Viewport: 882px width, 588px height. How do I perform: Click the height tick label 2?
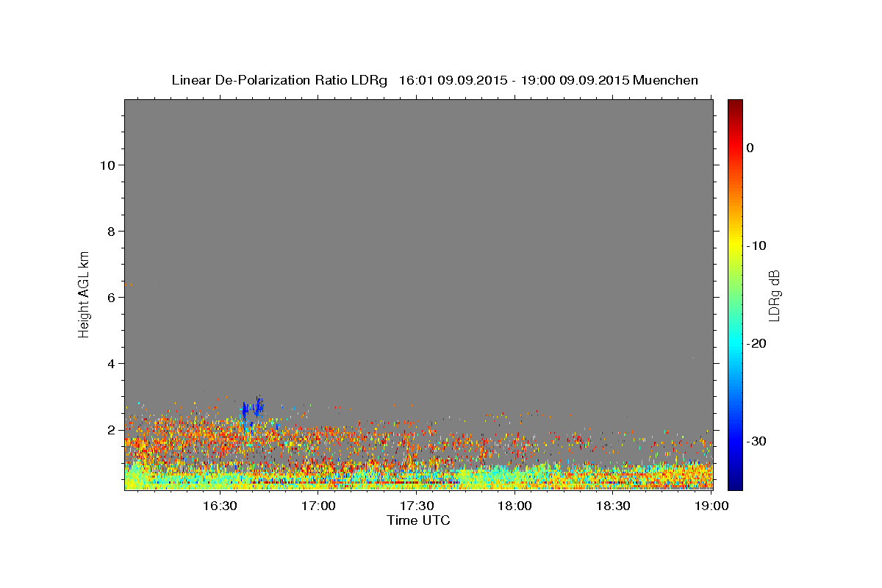(x=112, y=430)
